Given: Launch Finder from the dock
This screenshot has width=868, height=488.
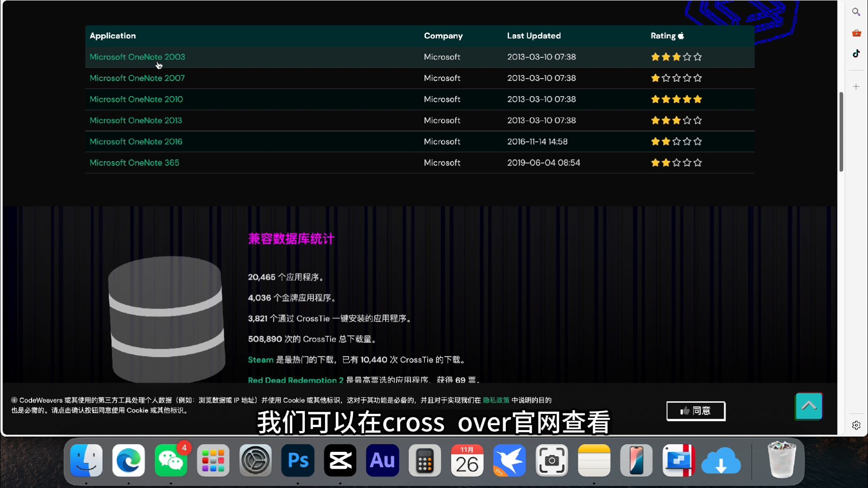Looking at the screenshot, I should pos(86,460).
